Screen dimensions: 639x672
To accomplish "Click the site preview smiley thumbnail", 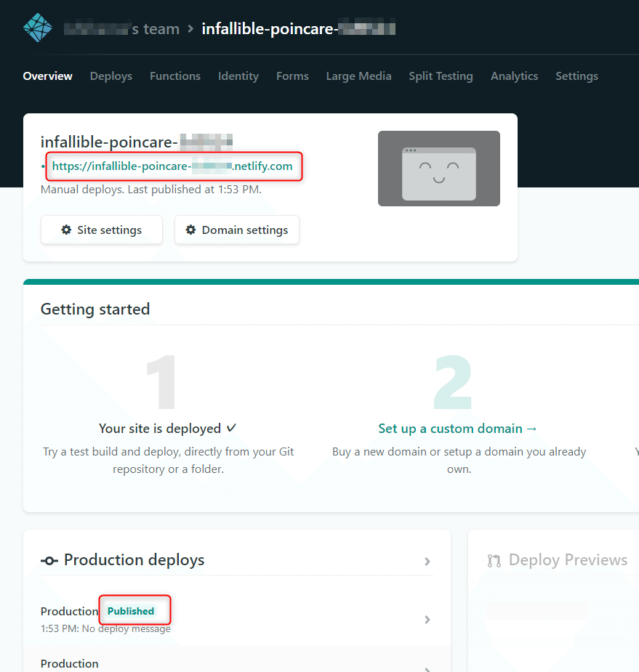I will click(439, 169).
